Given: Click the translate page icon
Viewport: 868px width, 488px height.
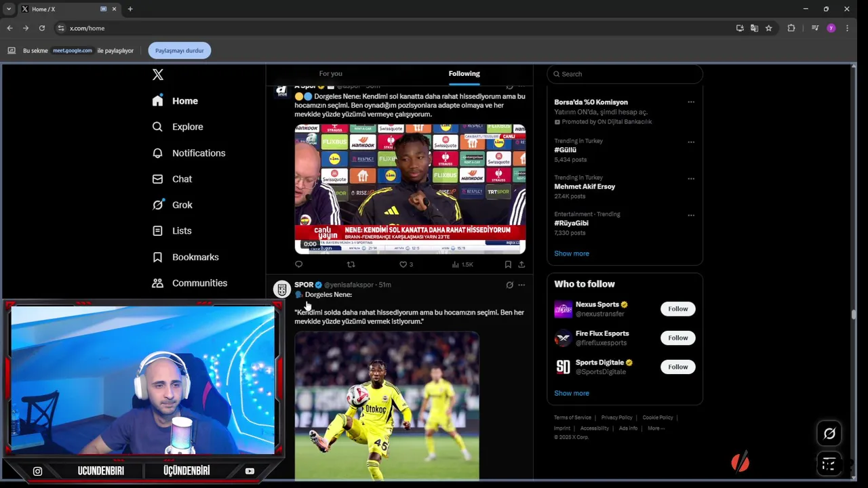Looking at the screenshot, I should [754, 28].
